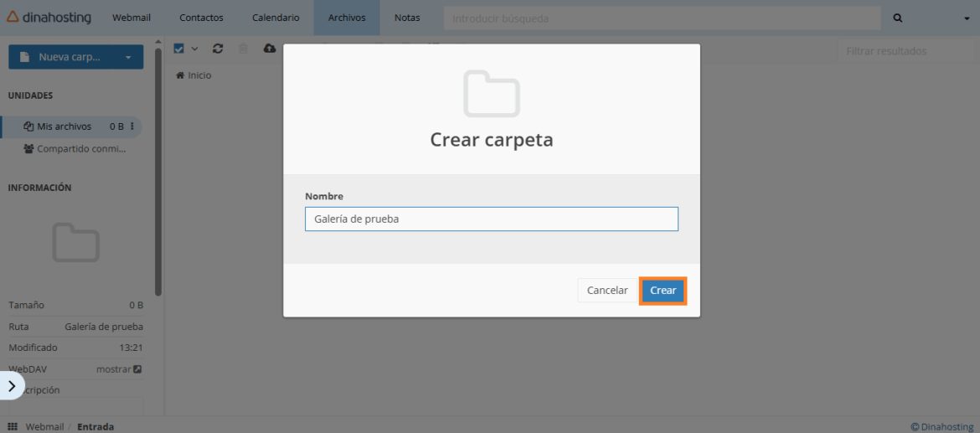Viewport: 980px width, 433px height.
Task: Focus the Nombre field with Galería de prueba
Action: pyautogui.click(x=491, y=219)
